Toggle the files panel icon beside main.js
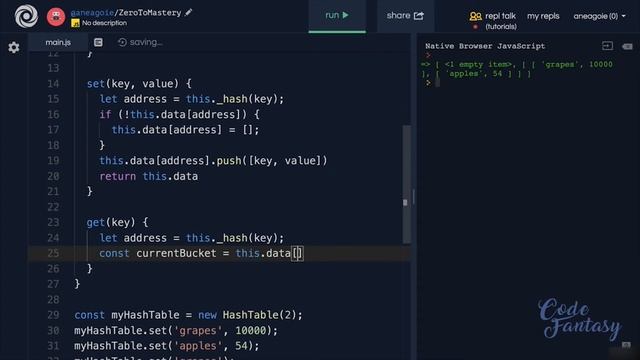Image resolution: width=640 pixels, height=360 pixels. click(x=98, y=42)
